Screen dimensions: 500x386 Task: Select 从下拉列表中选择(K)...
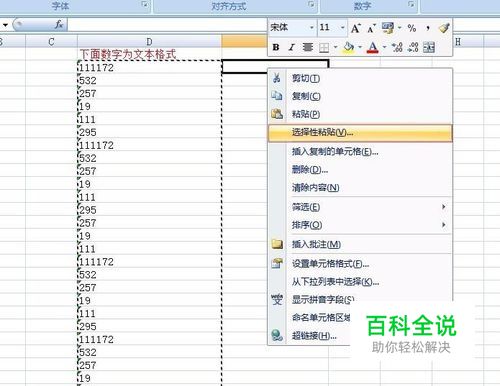click(360, 282)
